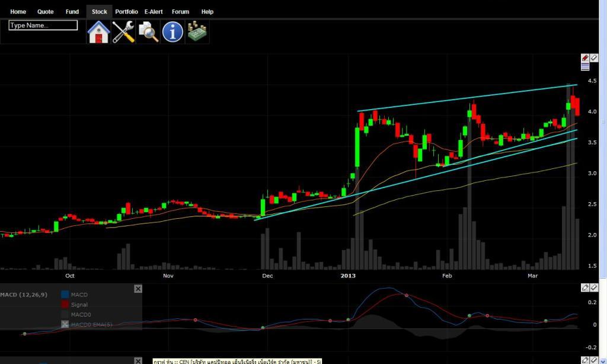
Task: Open the Forum menu
Action: [180, 12]
